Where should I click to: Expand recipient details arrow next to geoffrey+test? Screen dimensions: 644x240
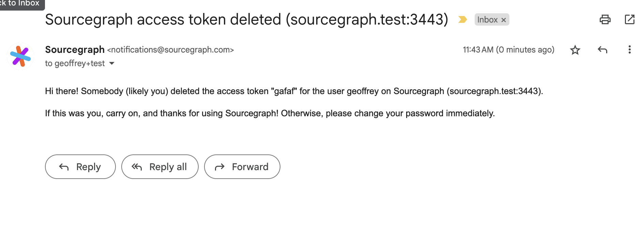(x=112, y=63)
